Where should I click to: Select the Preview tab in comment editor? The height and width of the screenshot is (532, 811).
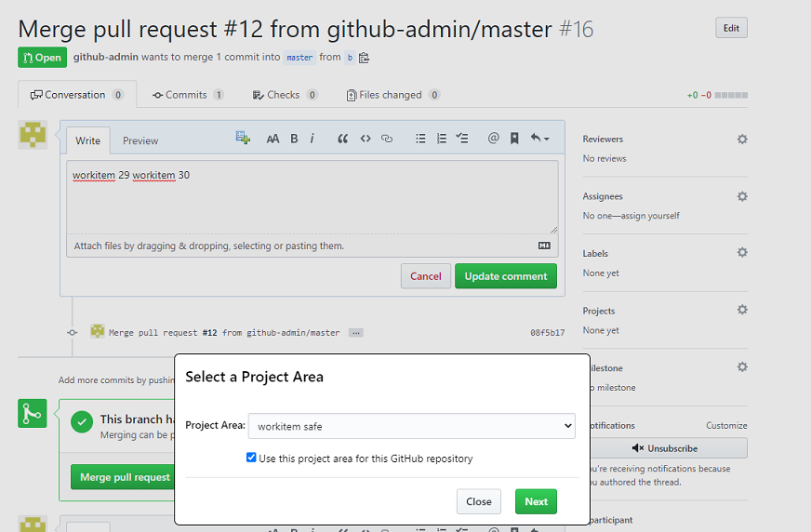tap(140, 140)
